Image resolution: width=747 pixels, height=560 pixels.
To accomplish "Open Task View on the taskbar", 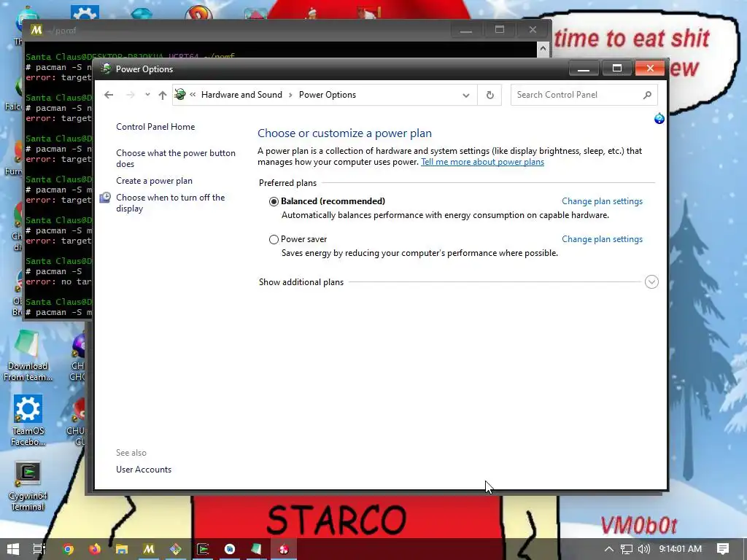I will pyautogui.click(x=39, y=549).
